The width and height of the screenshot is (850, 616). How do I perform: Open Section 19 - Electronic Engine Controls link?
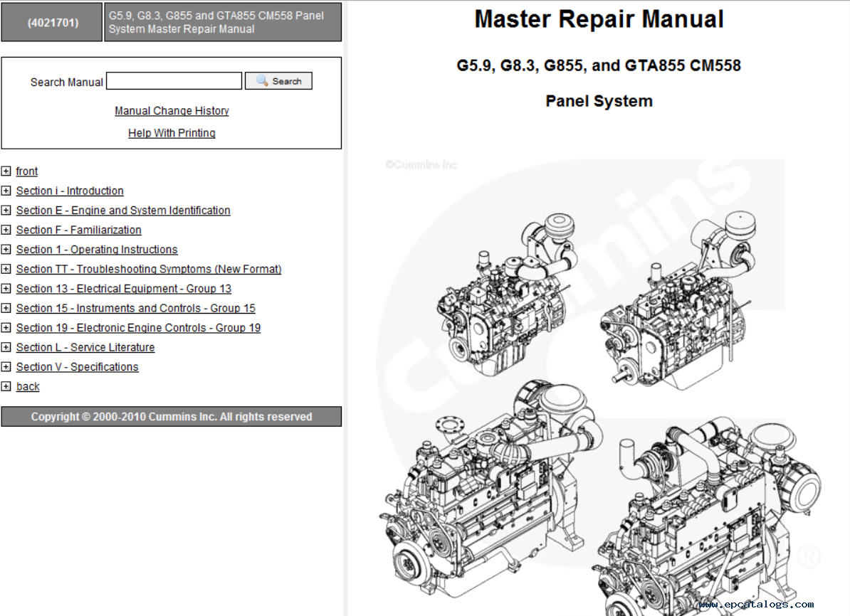tap(138, 328)
